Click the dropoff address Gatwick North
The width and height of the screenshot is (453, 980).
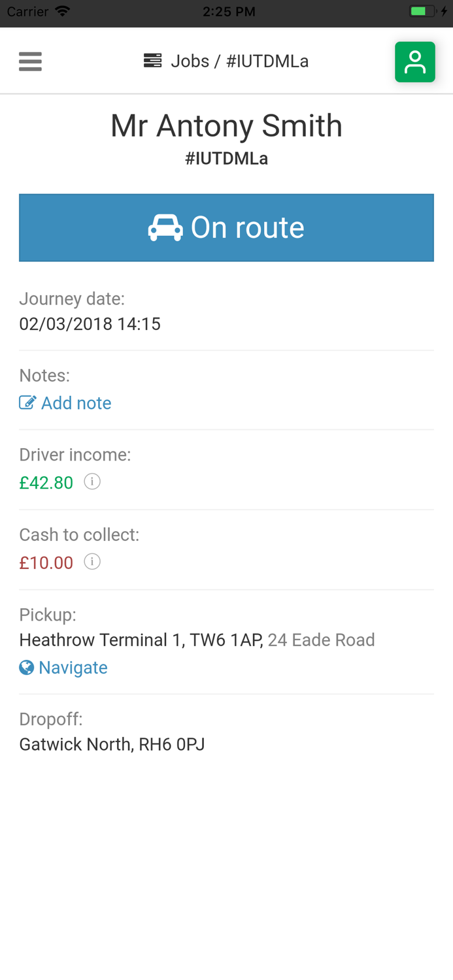pyautogui.click(x=112, y=743)
